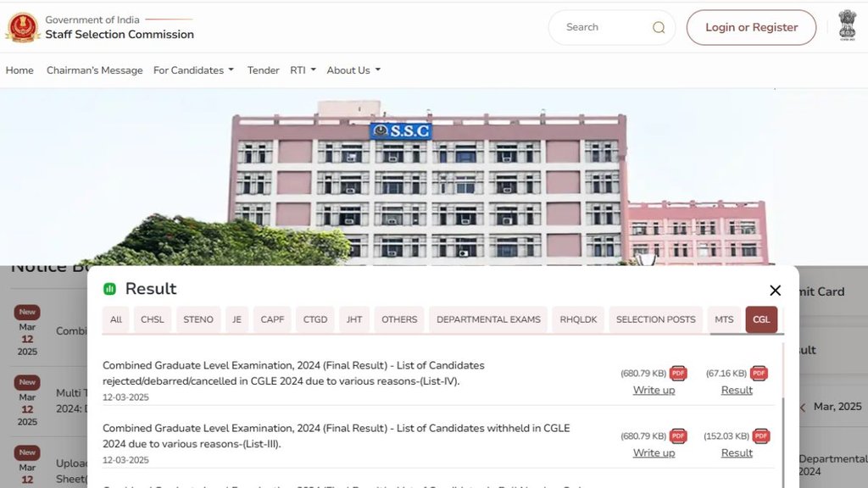
Task: Open PDF icon for List-IV Result
Action: click(x=759, y=374)
